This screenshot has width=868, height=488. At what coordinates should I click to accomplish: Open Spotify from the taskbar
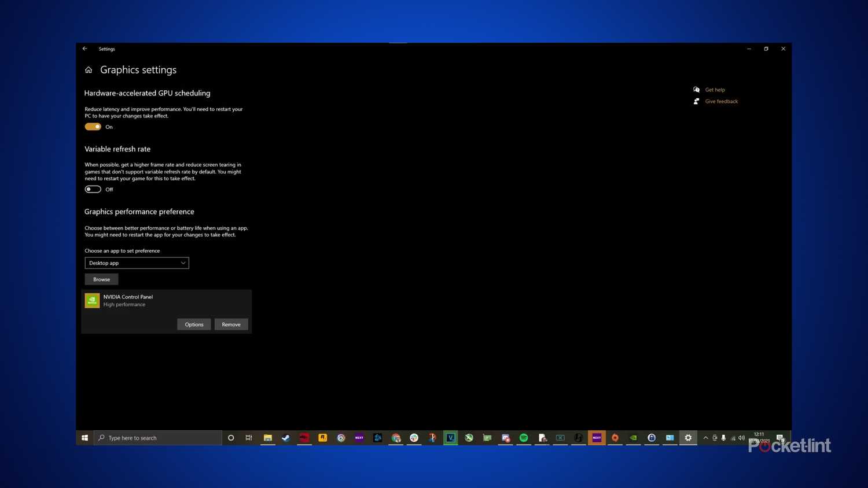pyautogui.click(x=524, y=438)
